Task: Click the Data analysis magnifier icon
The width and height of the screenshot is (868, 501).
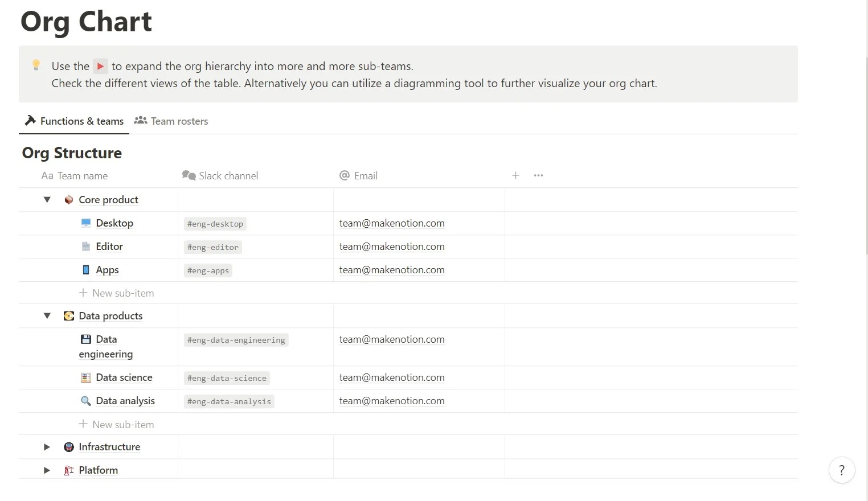Action: click(86, 401)
